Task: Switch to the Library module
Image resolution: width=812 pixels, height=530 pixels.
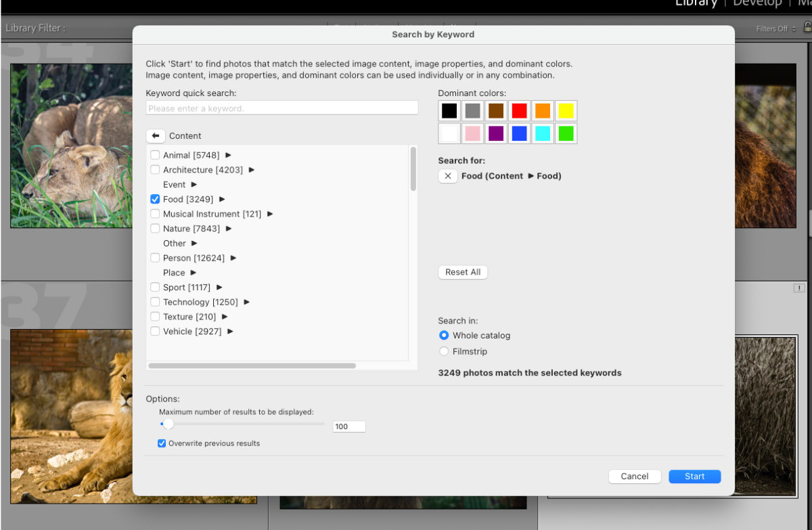Action: (696, 3)
